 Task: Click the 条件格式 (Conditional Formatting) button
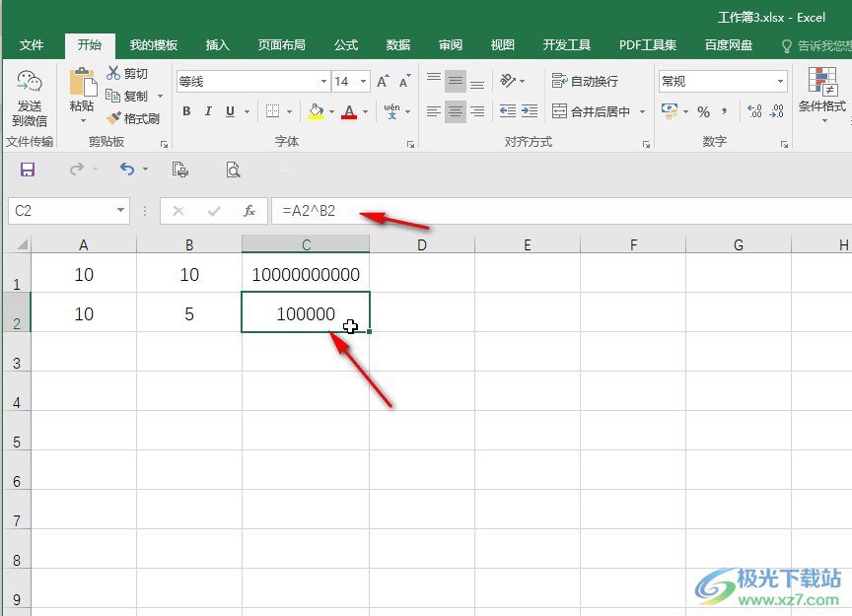pos(821,92)
